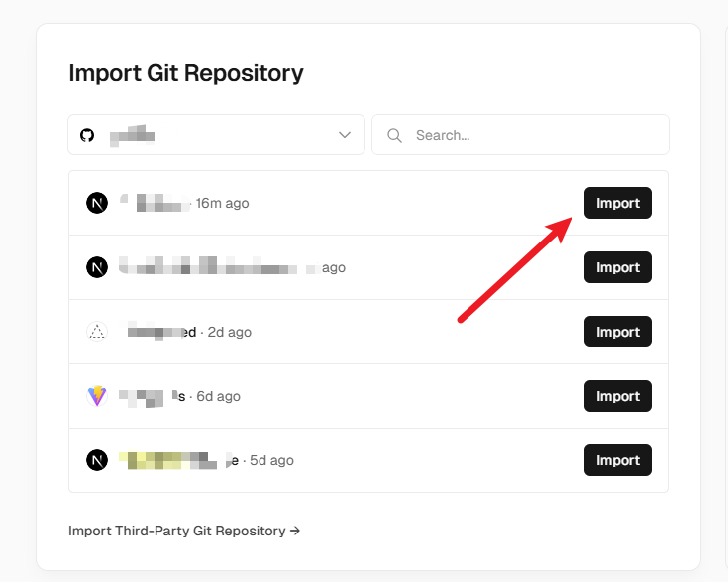Import the Vite repository updated 6d ago

click(x=617, y=396)
